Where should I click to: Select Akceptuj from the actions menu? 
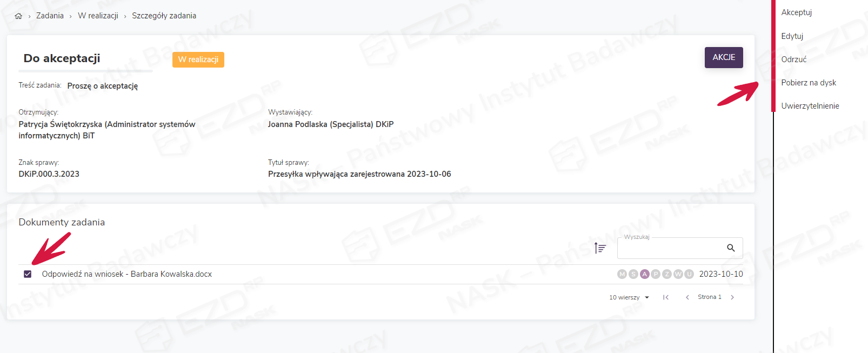pyautogui.click(x=796, y=12)
